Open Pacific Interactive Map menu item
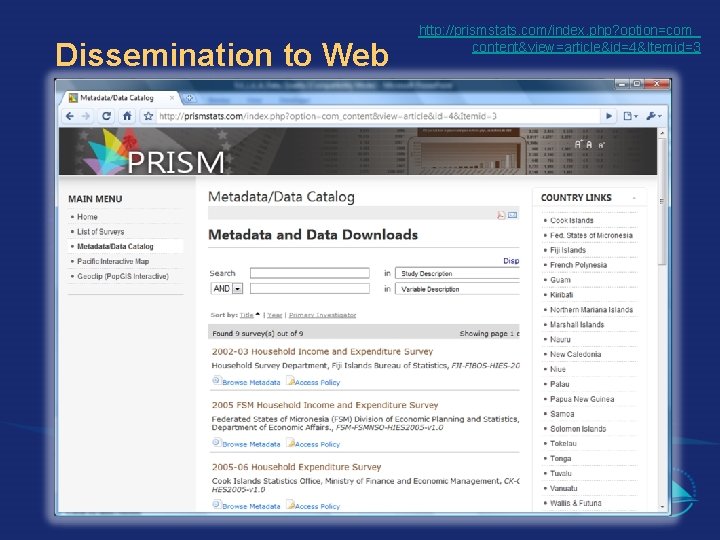720x540 pixels. tap(113, 261)
